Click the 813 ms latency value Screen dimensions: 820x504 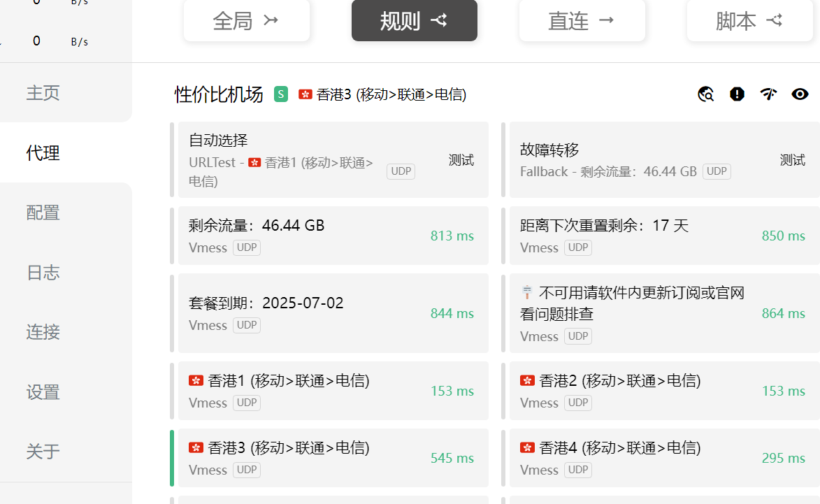point(452,236)
